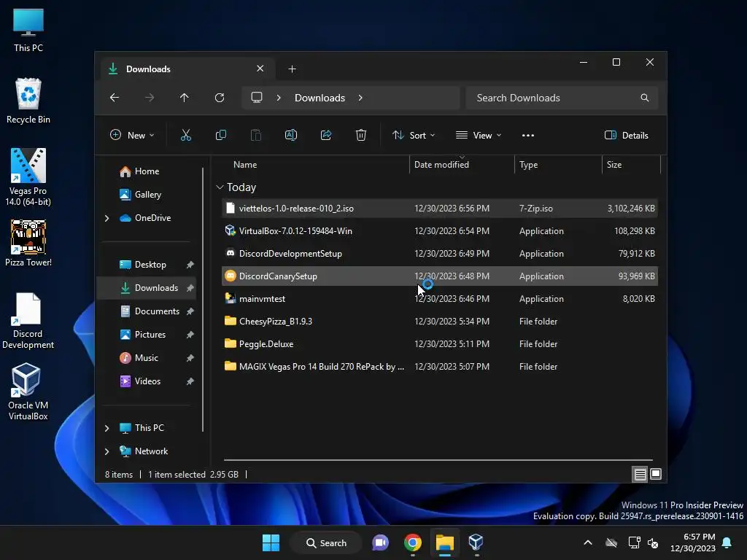Click the Copy icon in toolbar
The height and width of the screenshot is (560, 747).
point(220,135)
